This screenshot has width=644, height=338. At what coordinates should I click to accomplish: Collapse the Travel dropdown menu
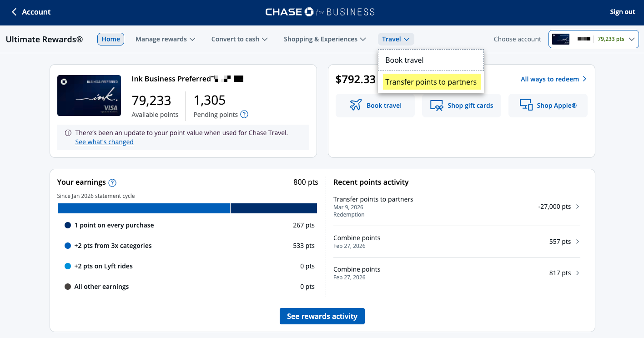[396, 39]
